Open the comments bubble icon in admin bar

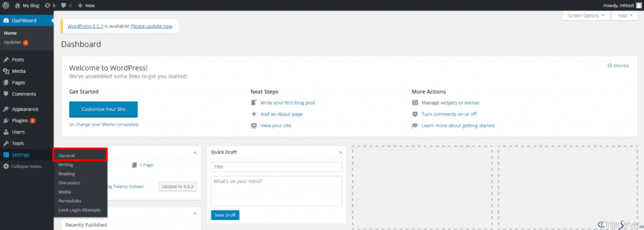[64, 5]
